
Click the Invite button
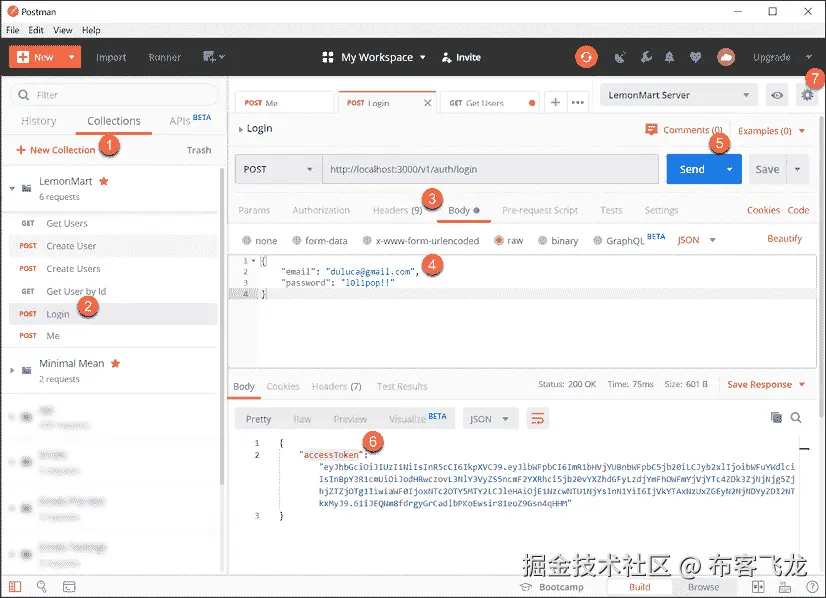(x=461, y=57)
